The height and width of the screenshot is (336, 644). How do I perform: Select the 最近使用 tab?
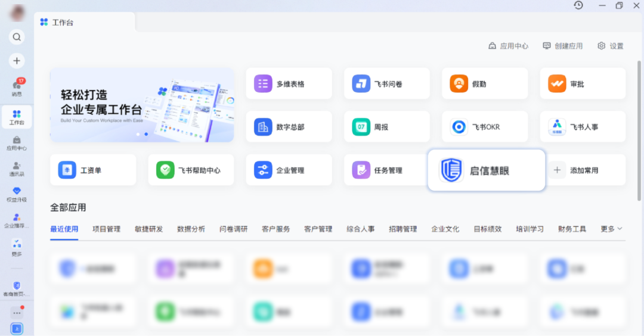64,229
